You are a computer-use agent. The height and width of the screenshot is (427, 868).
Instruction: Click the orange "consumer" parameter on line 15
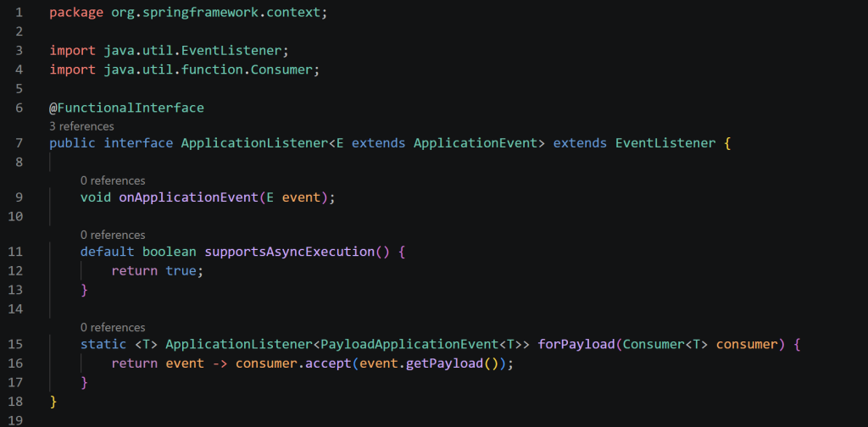747,345
